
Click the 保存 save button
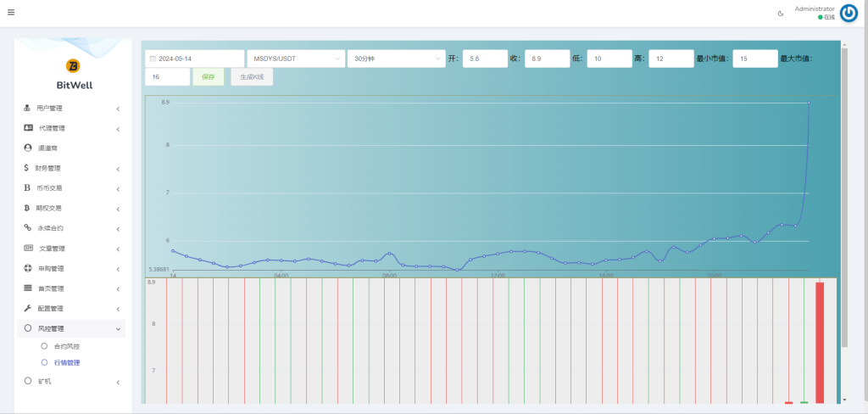(x=209, y=77)
